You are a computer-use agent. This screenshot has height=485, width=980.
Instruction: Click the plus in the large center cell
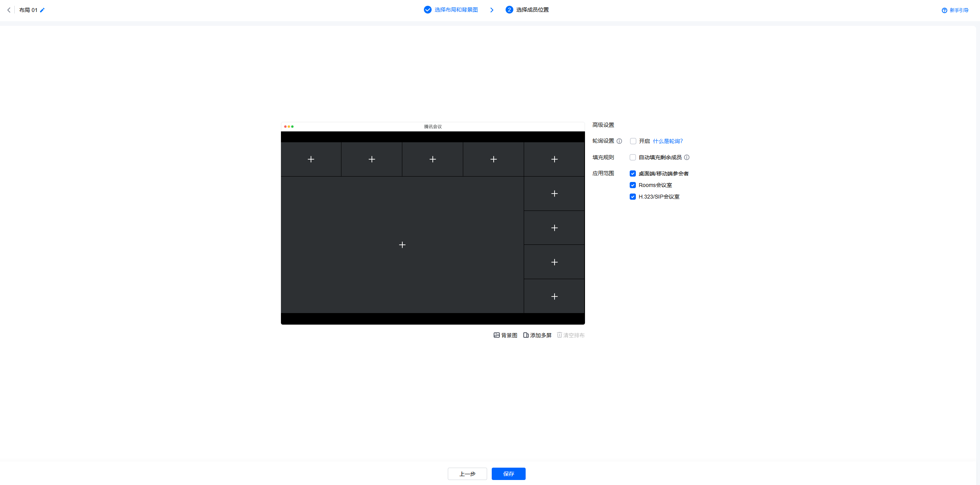click(x=402, y=245)
